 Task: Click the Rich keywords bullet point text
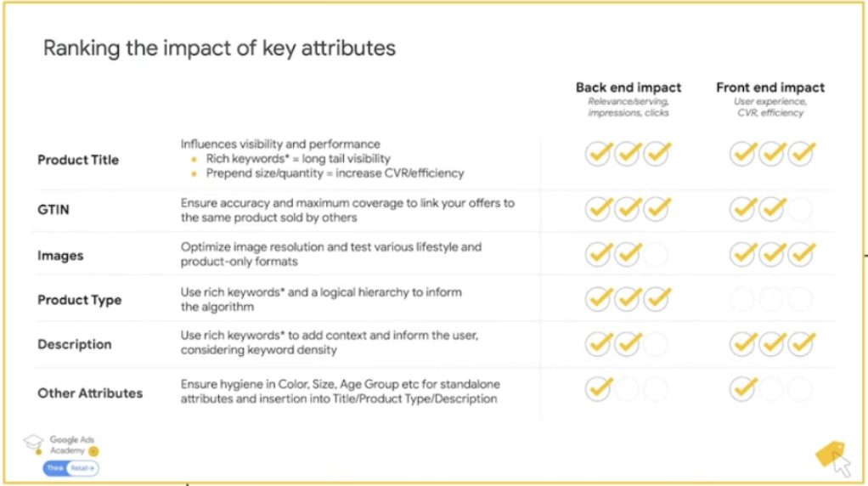point(298,159)
